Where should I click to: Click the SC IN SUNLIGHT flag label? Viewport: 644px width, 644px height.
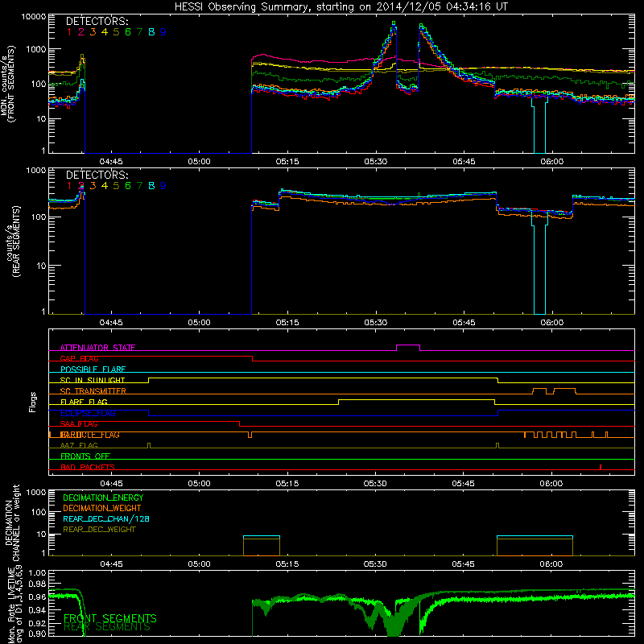coord(93,380)
